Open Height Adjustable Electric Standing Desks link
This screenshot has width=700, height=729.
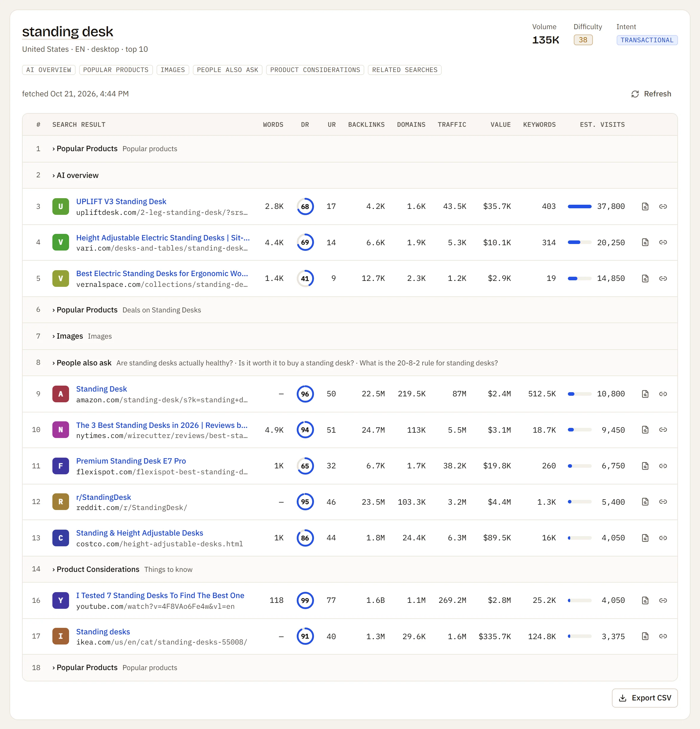[163, 238]
